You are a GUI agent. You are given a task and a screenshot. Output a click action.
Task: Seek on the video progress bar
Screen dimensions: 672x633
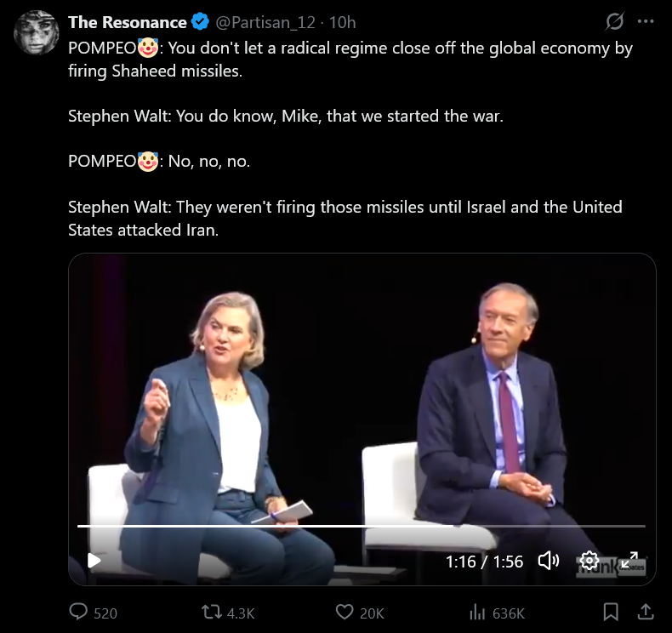click(x=362, y=526)
